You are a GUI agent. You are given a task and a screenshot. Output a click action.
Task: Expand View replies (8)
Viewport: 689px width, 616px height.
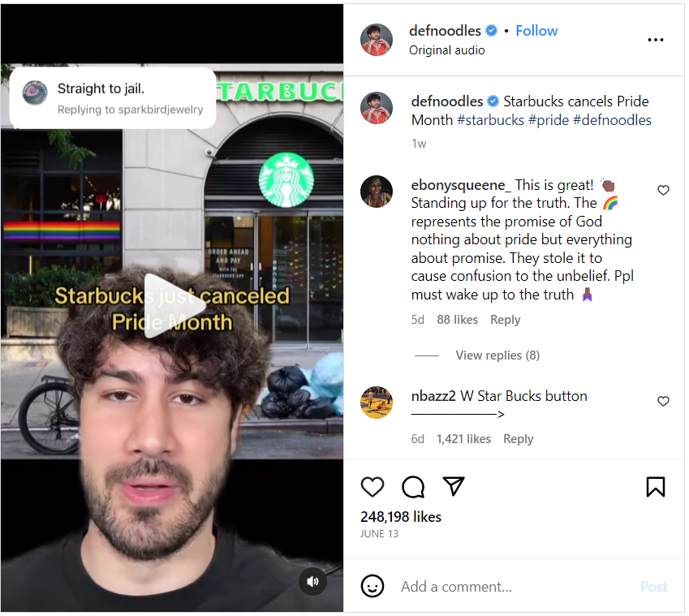pos(497,355)
